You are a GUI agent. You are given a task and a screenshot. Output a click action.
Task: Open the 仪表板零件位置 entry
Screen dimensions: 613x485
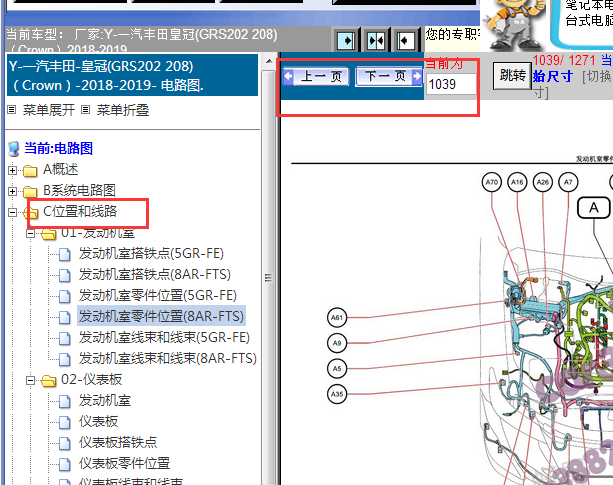pyautogui.click(x=124, y=464)
